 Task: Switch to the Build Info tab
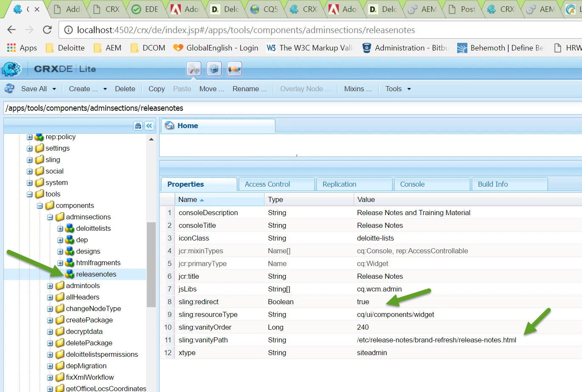tap(510, 184)
